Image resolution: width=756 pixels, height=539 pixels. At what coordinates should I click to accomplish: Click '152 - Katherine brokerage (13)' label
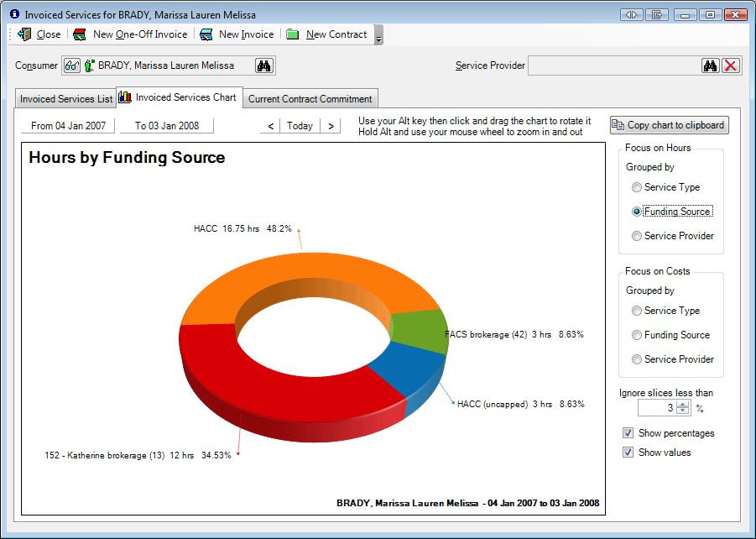coord(138,456)
